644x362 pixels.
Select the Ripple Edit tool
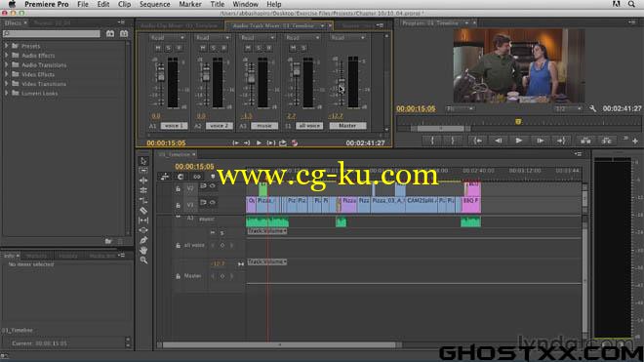coord(143,181)
